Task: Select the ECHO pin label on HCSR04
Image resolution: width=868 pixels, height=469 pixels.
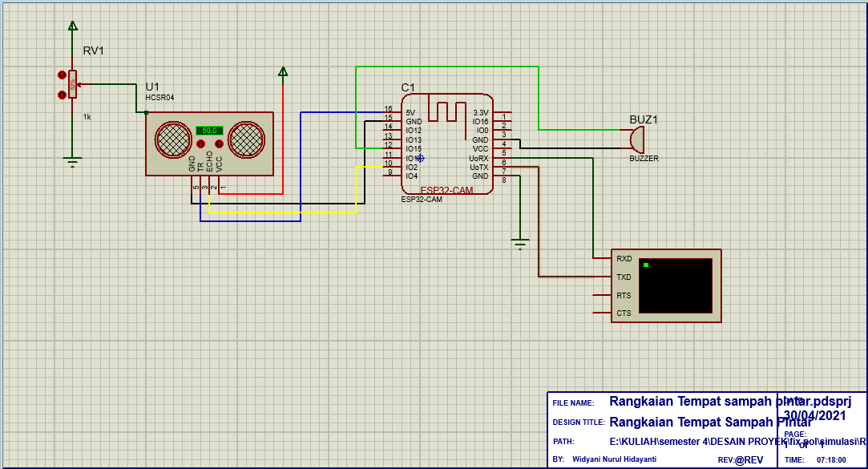Action: click(x=210, y=161)
